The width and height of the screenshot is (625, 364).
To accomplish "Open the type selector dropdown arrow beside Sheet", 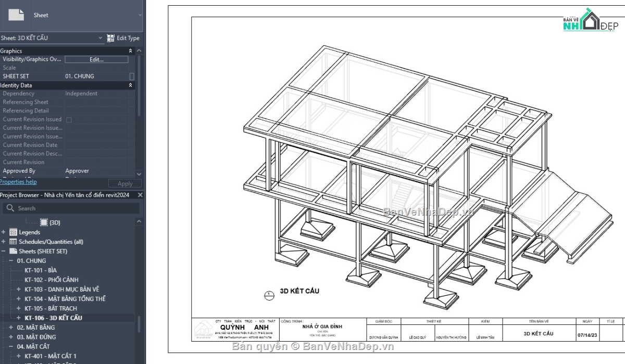I will click(140, 15).
